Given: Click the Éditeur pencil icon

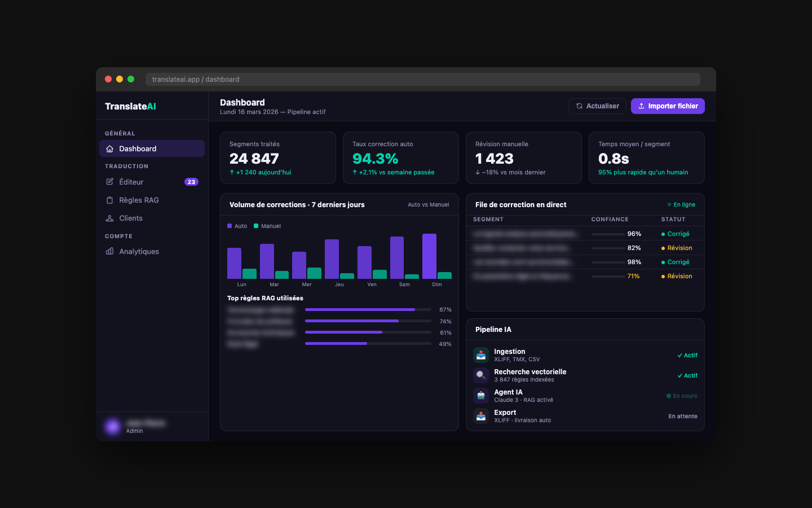Looking at the screenshot, I should [x=110, y=182].
